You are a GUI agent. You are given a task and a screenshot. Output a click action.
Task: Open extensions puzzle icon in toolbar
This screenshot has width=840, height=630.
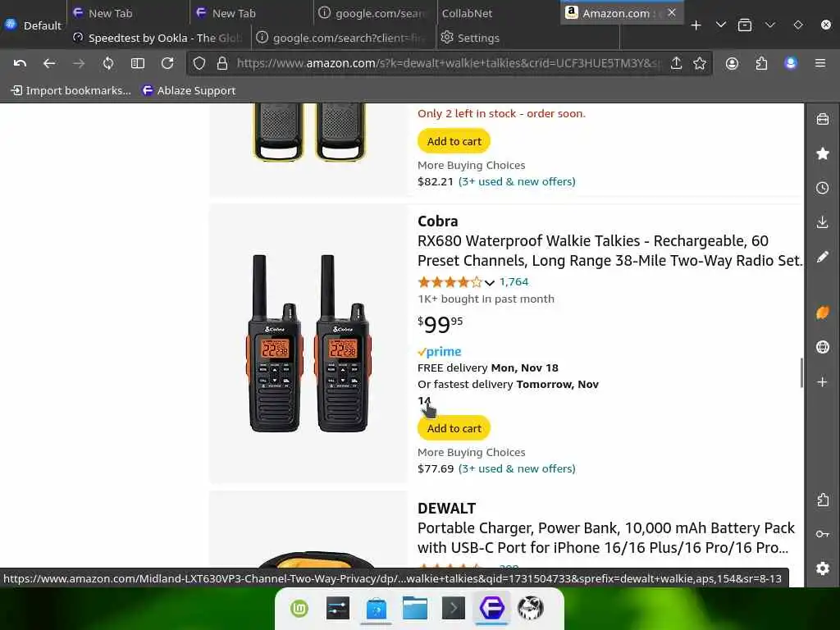coord(761,63)
